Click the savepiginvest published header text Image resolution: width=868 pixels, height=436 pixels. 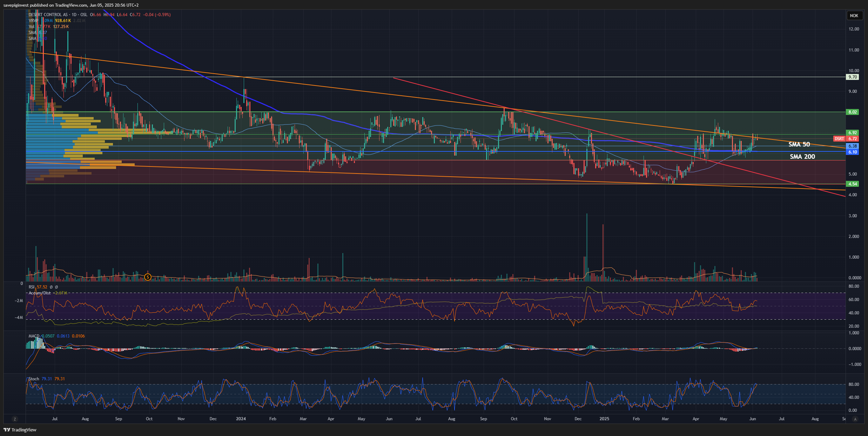click(71, 5)
